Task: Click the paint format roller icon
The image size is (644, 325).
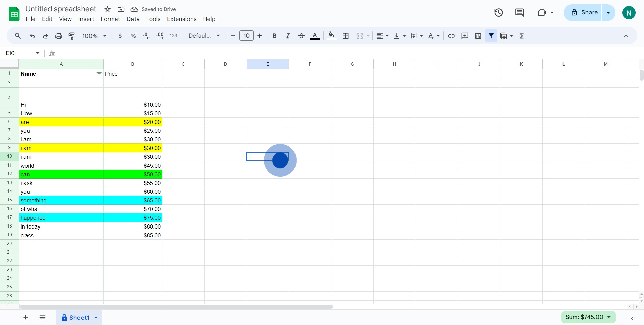Action: tap(72, 36)
